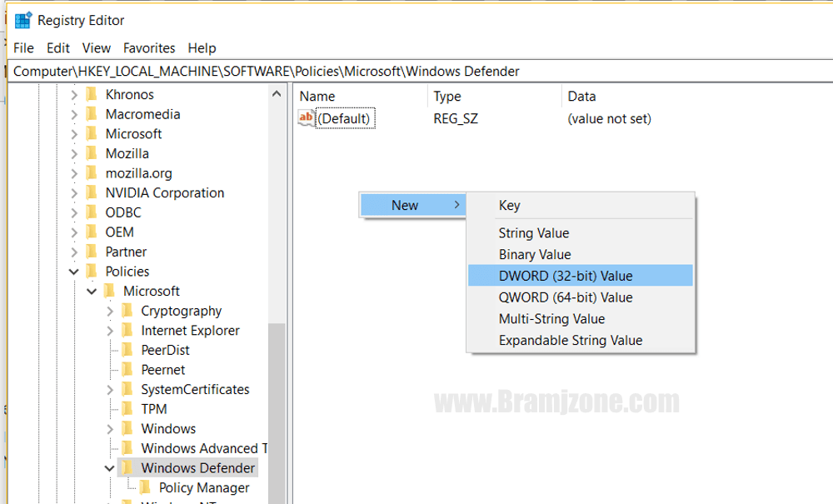Click the REG_SZ type cell

(x=456, y=118)
